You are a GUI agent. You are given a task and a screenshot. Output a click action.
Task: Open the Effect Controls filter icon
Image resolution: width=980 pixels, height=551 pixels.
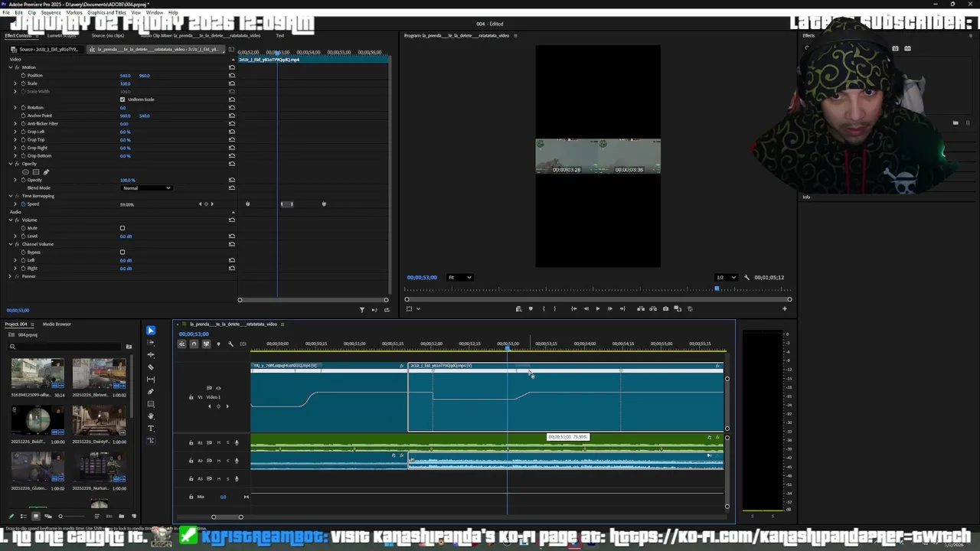(362, 309)
